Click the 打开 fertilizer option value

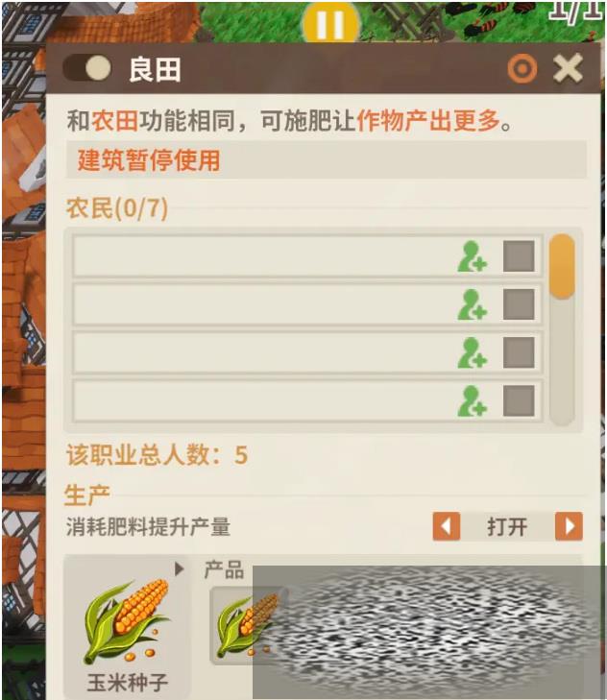click(x=507, y=527)
